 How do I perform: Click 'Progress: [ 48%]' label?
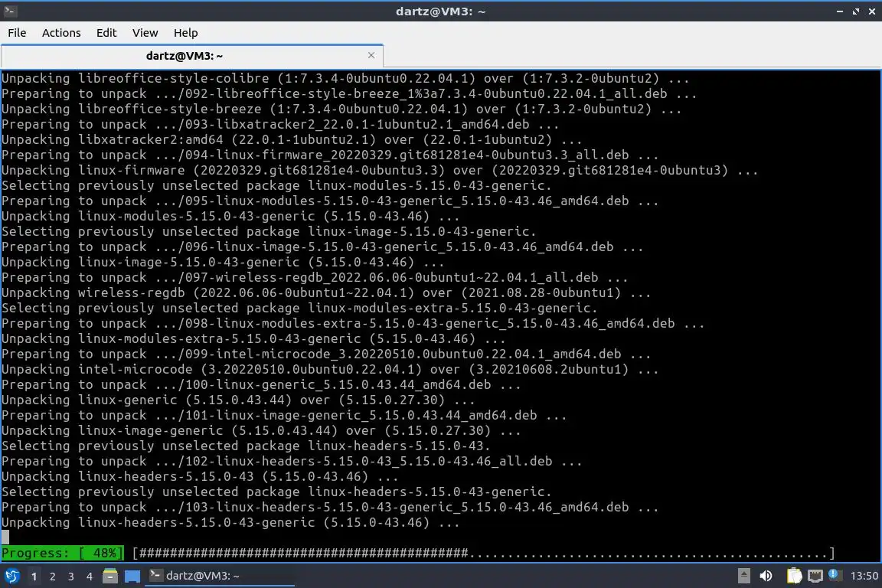(63, 553)
